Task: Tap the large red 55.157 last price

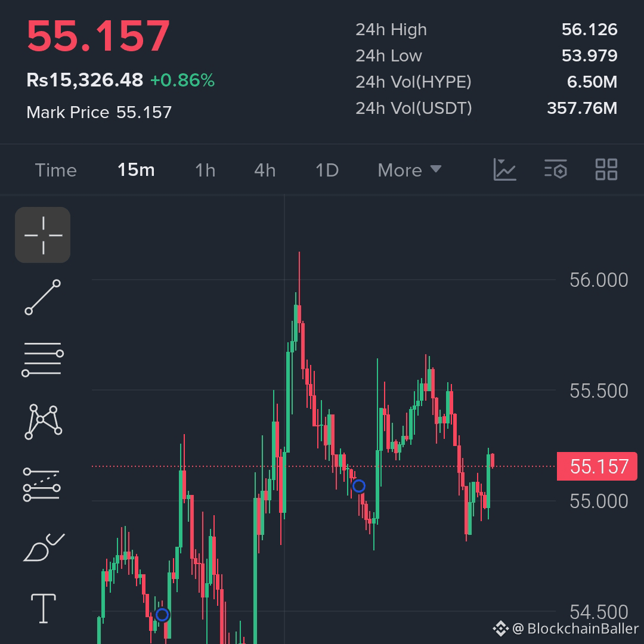Action: pos(98,36)
